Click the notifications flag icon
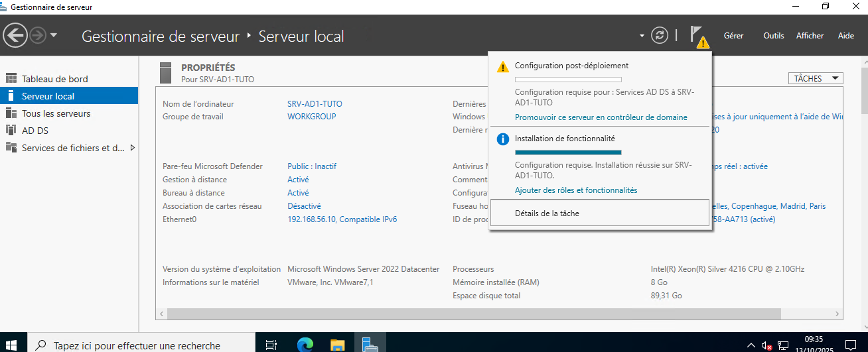 tap(697, 36)
